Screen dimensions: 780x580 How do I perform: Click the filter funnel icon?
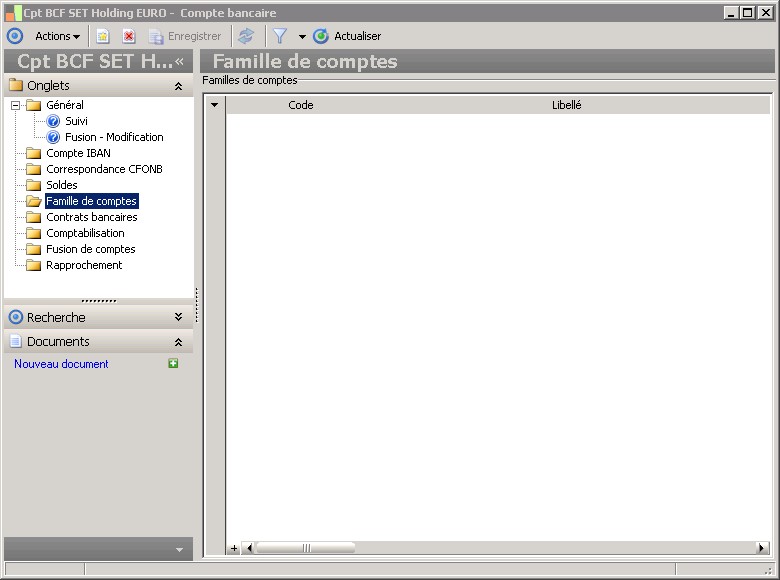(280, 36)
